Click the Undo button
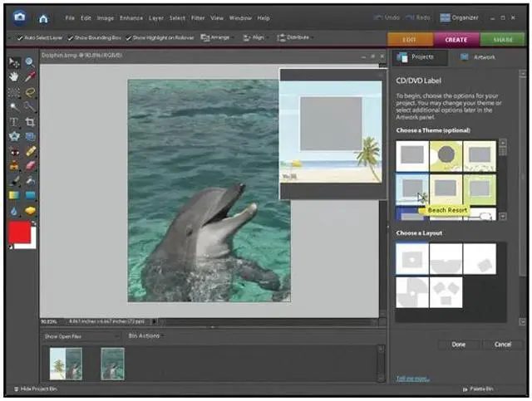This screenshot has width=532, height=401. click(387, 17)
